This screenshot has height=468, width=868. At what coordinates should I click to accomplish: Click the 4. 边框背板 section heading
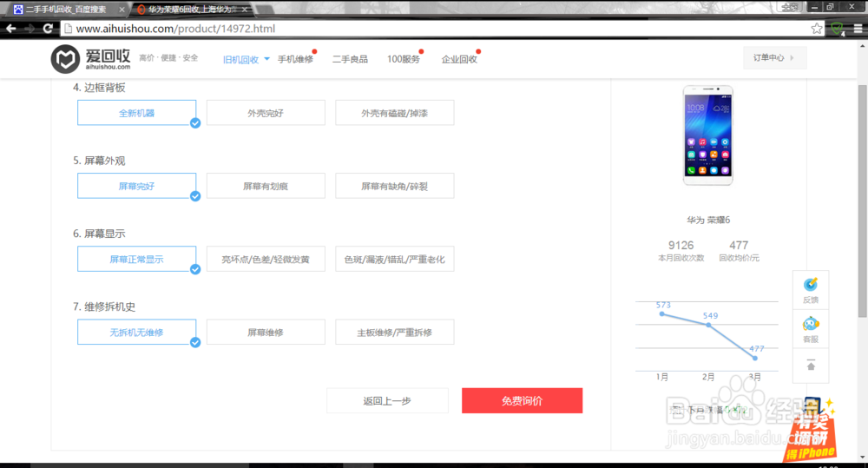pos(99,88)
